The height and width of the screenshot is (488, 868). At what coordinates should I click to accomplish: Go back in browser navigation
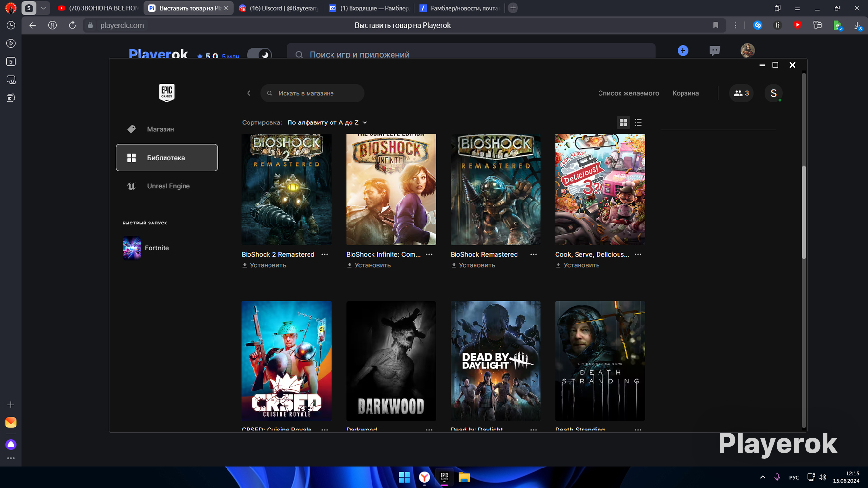[x=33, y=25]
